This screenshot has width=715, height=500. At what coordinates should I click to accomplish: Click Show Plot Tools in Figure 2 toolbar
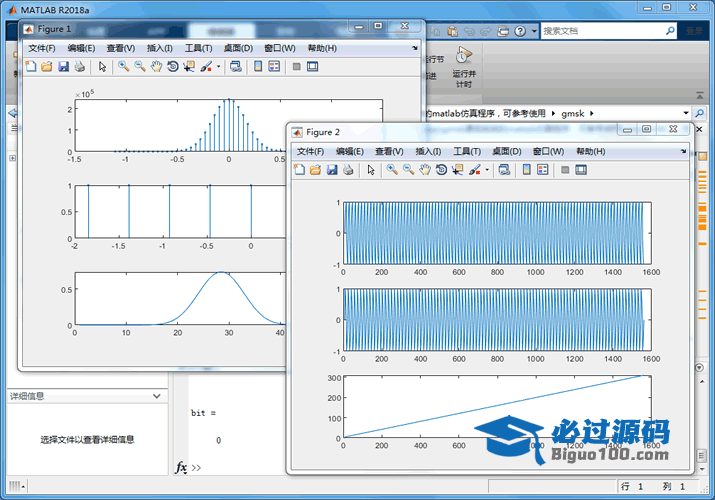(x=581, y=170)
